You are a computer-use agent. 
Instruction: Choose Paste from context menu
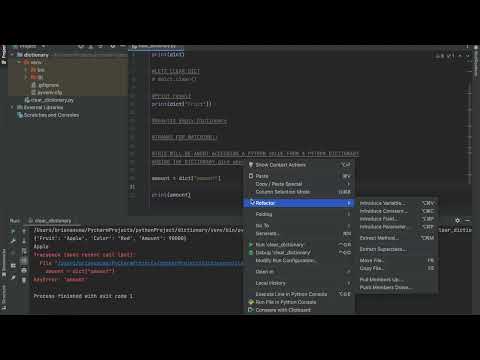pyautogui.click(x=299, y=176)
